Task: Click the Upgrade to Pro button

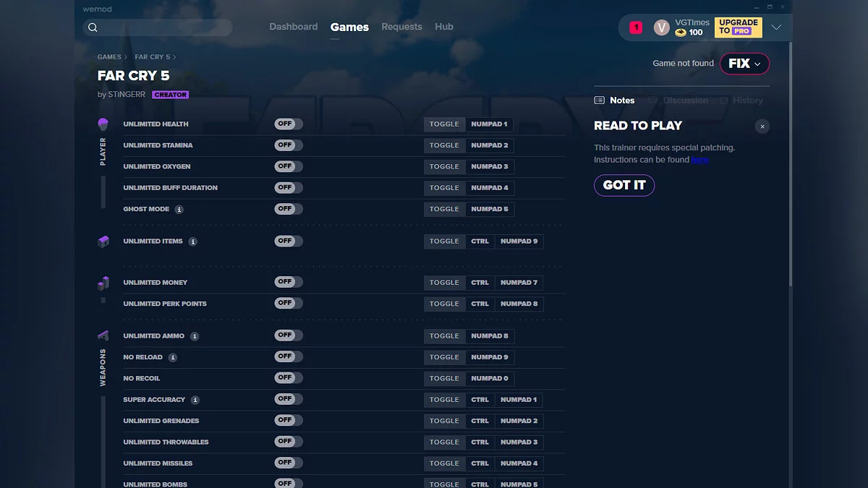Action: [738, 27]
